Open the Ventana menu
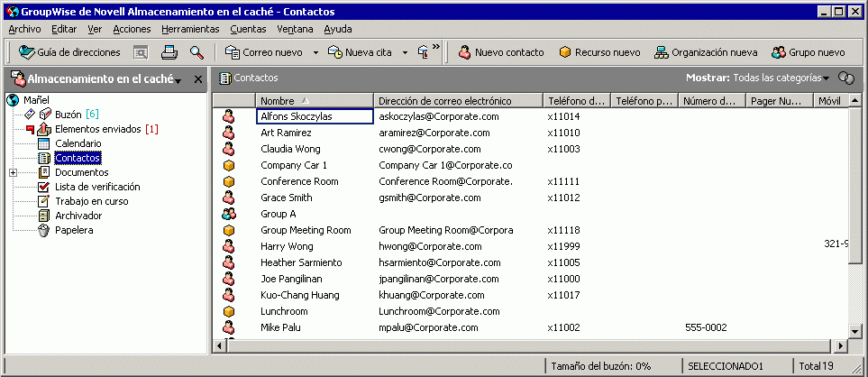 [295, 30]
